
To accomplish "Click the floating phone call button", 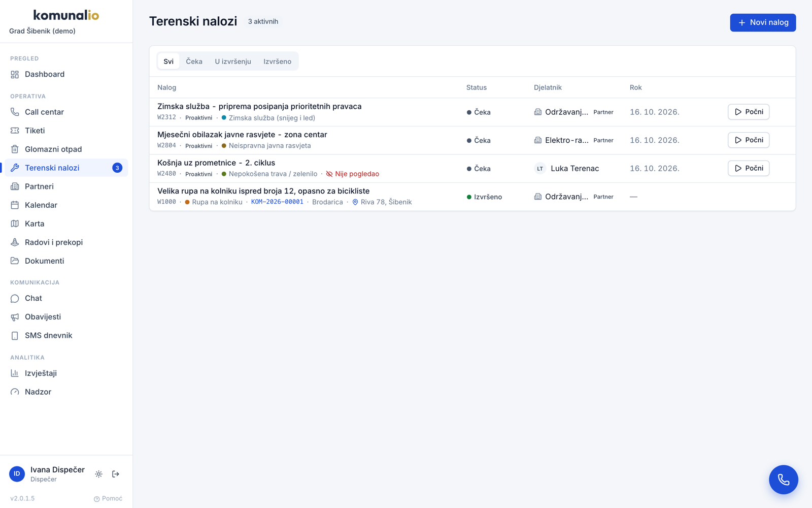I will click(783, 480).
